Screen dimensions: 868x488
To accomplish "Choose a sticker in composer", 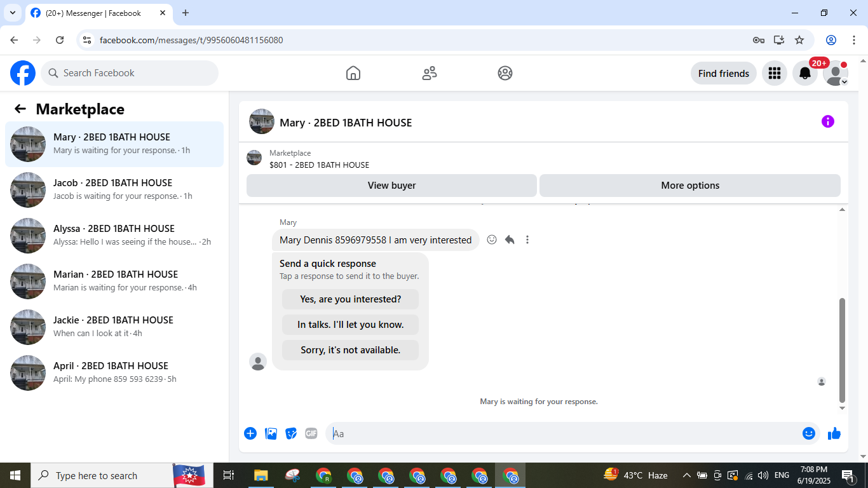I will tap(291, 433).
